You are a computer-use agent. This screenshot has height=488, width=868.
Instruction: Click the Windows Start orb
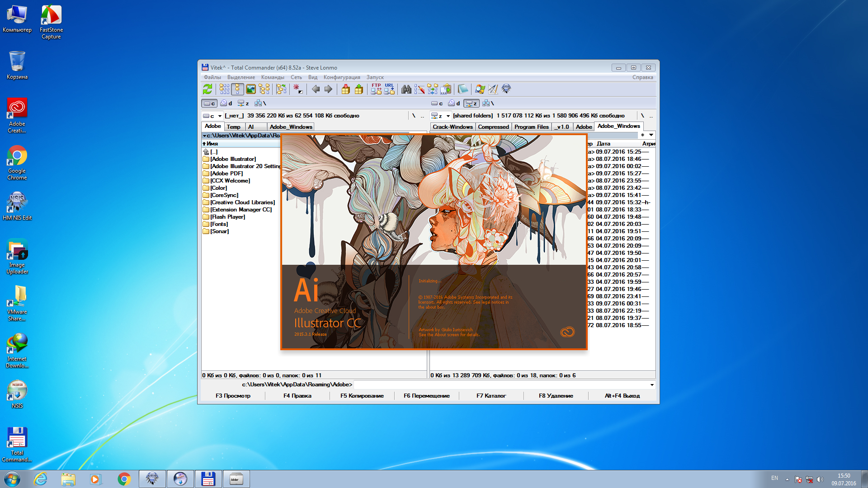pyautogui.click(x=12, y=479)
